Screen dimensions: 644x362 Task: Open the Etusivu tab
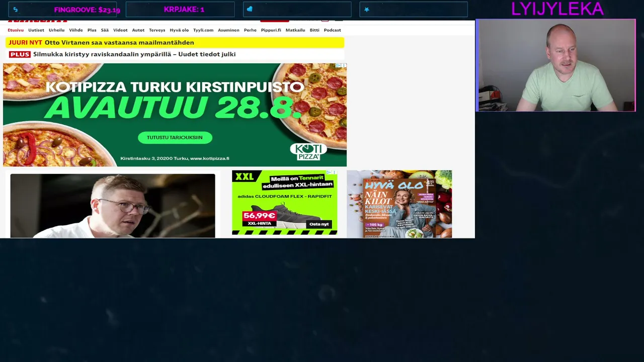coord(16,30)
